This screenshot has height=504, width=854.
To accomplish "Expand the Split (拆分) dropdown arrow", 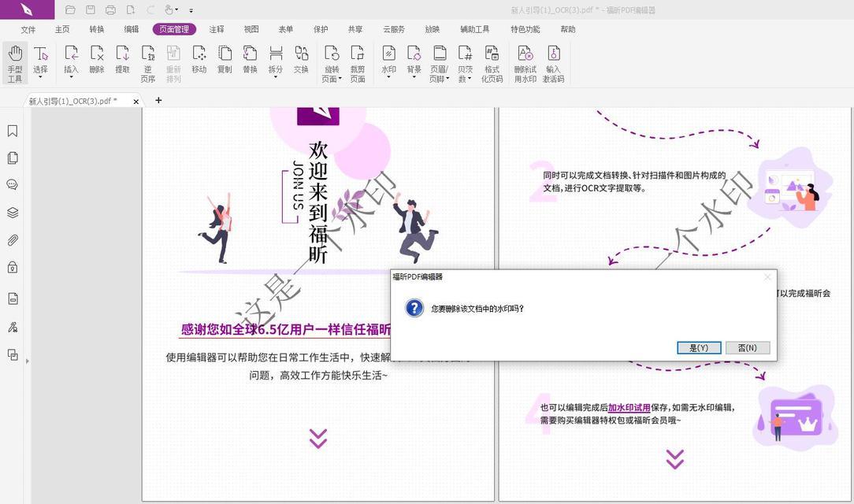I will [x=276, y=77].
